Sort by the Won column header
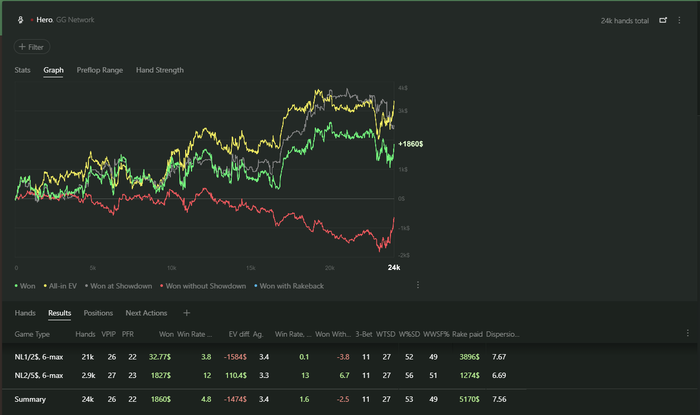 166,334
